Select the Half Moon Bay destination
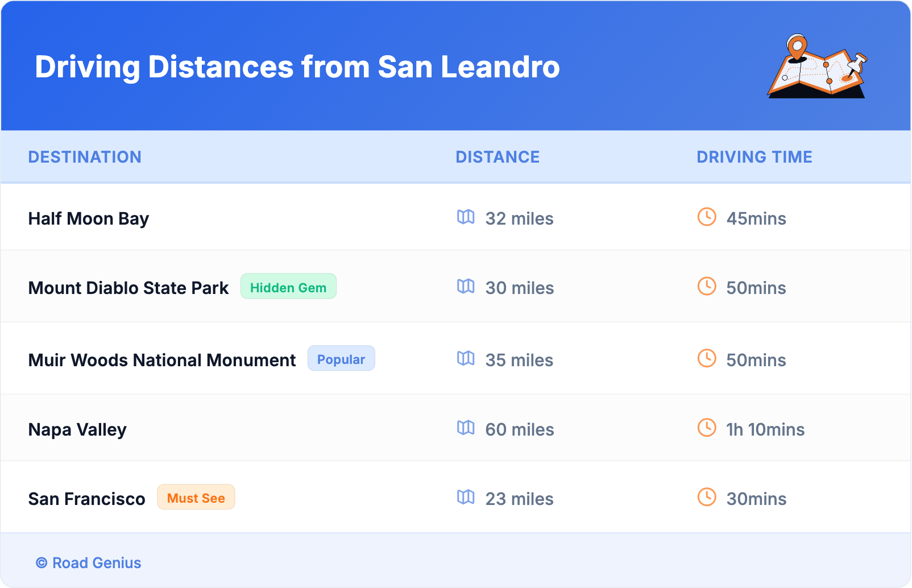 pyautogui.click(x=89, y=219)
